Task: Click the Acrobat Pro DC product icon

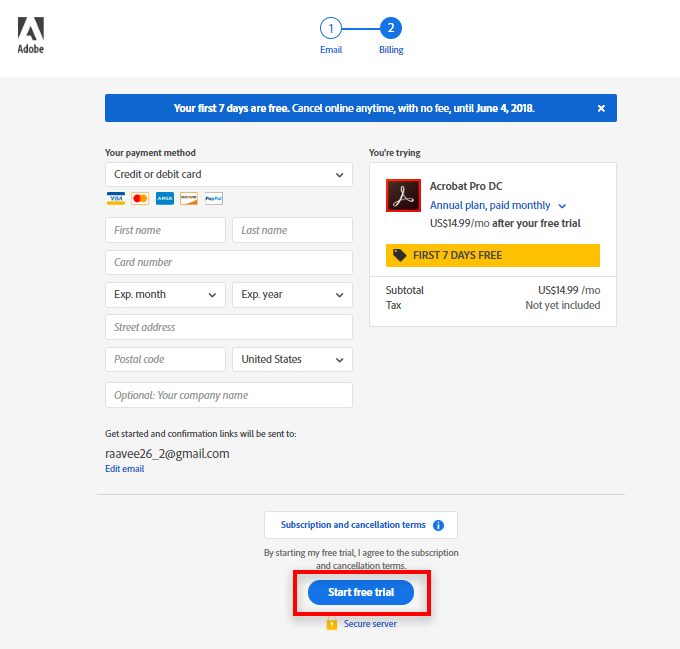Action: coord(403,195)
